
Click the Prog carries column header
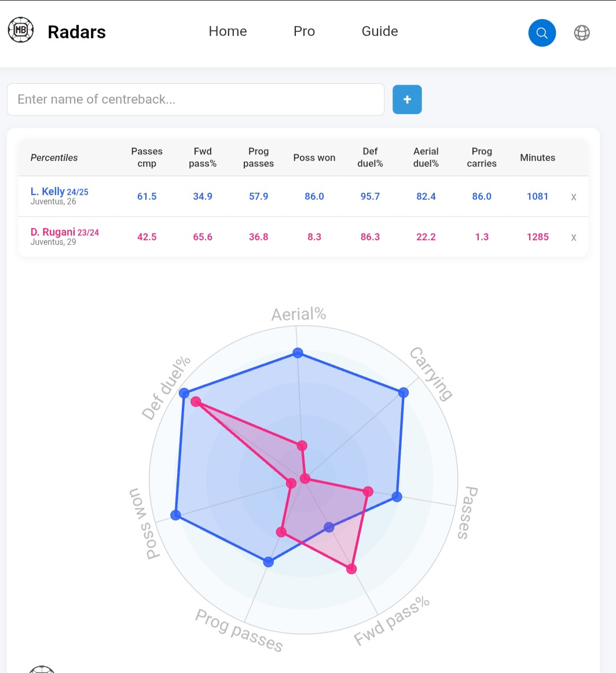(482, 157)
